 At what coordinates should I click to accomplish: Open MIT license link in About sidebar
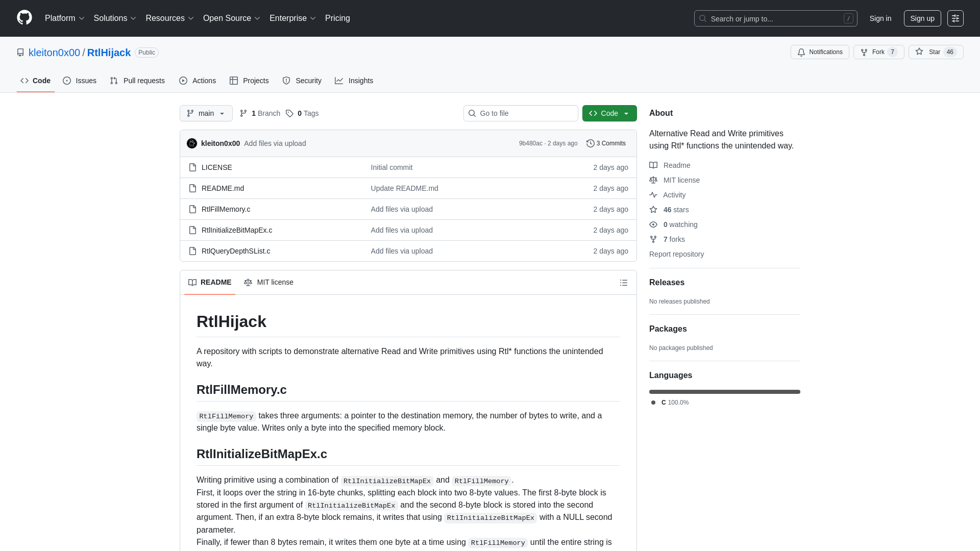click(x=674, y=180)
